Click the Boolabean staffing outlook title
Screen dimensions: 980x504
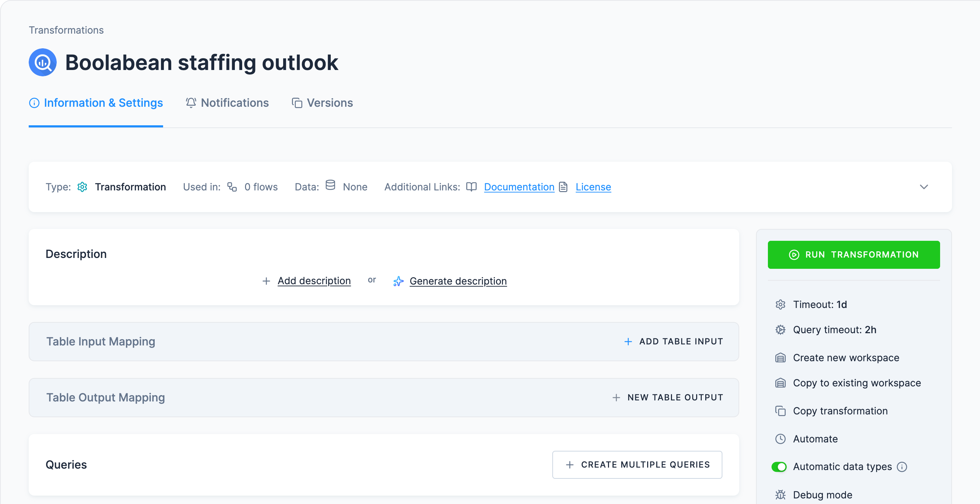click(202, 62)
